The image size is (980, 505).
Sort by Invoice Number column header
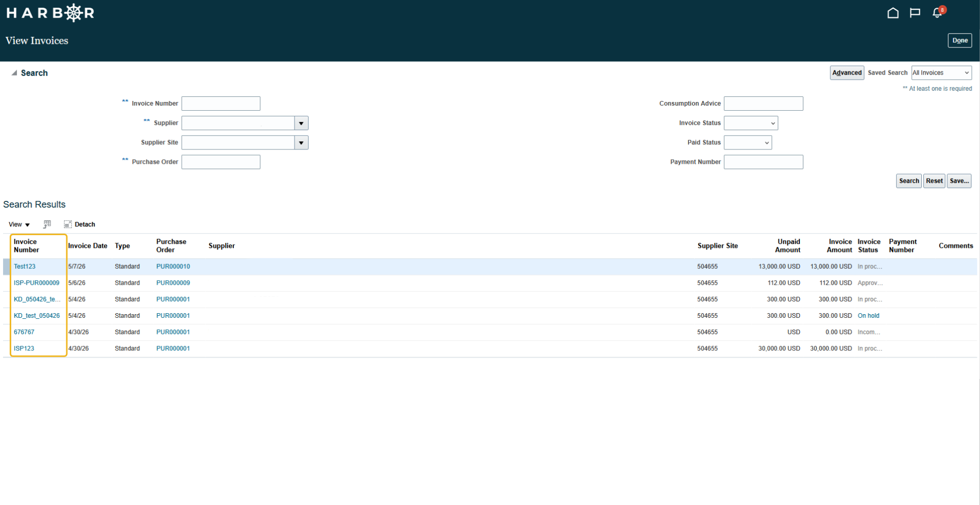point(27,246)
